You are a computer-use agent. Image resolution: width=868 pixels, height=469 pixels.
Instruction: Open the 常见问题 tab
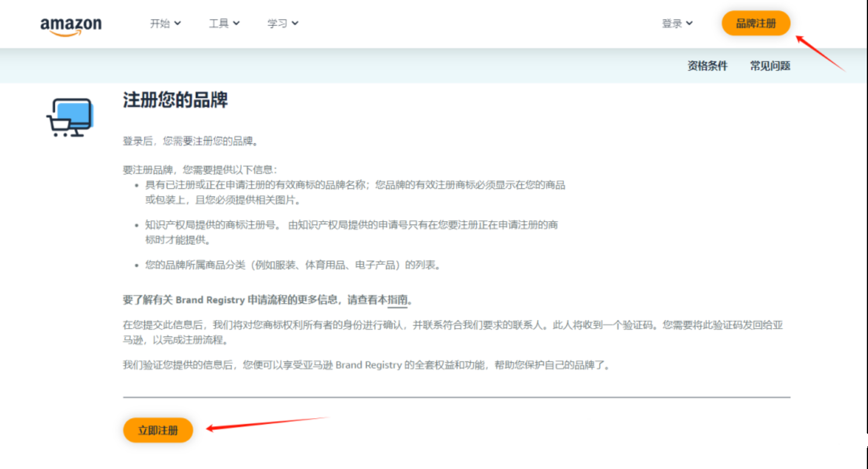point(770,66)
